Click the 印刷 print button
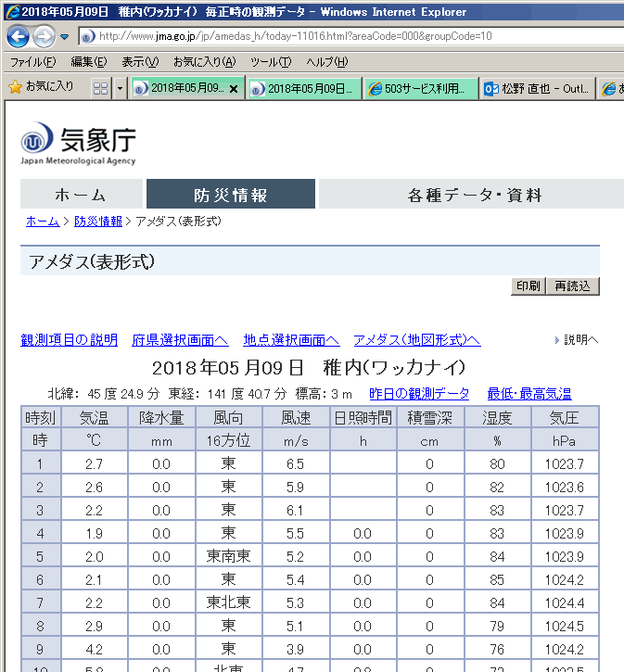Viewport: 624px width, 672px height. tap(528, 285)
